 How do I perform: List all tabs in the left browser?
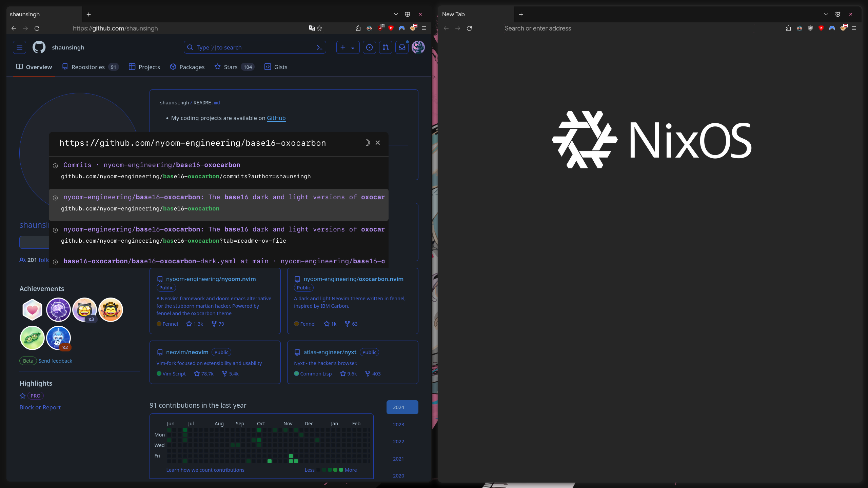tap(396, 14)
